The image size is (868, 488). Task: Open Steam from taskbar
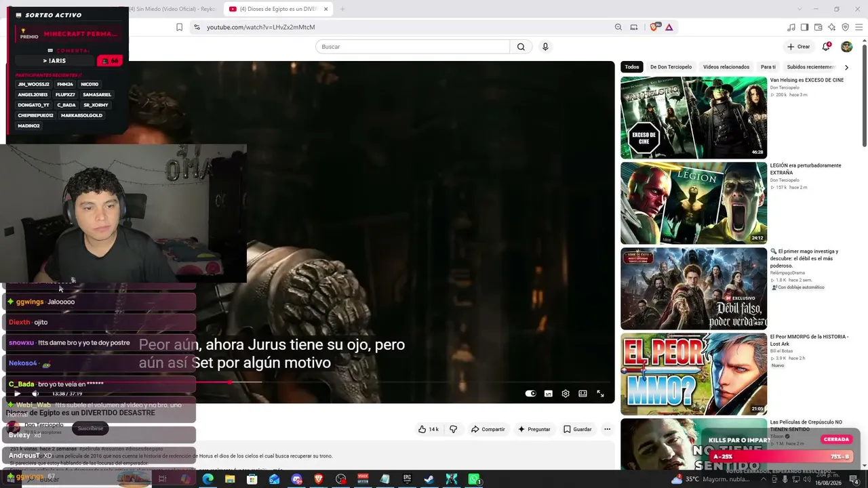tap(429, 479)
